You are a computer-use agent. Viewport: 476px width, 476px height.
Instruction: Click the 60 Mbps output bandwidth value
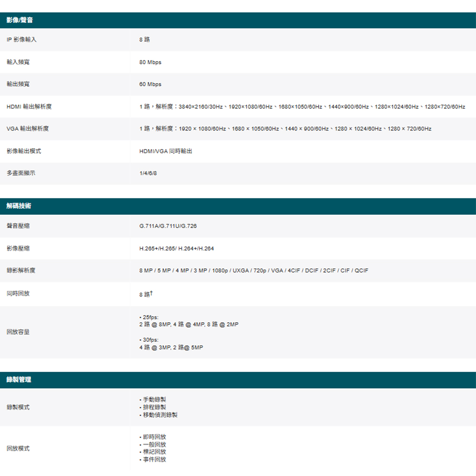coord(150,84)
